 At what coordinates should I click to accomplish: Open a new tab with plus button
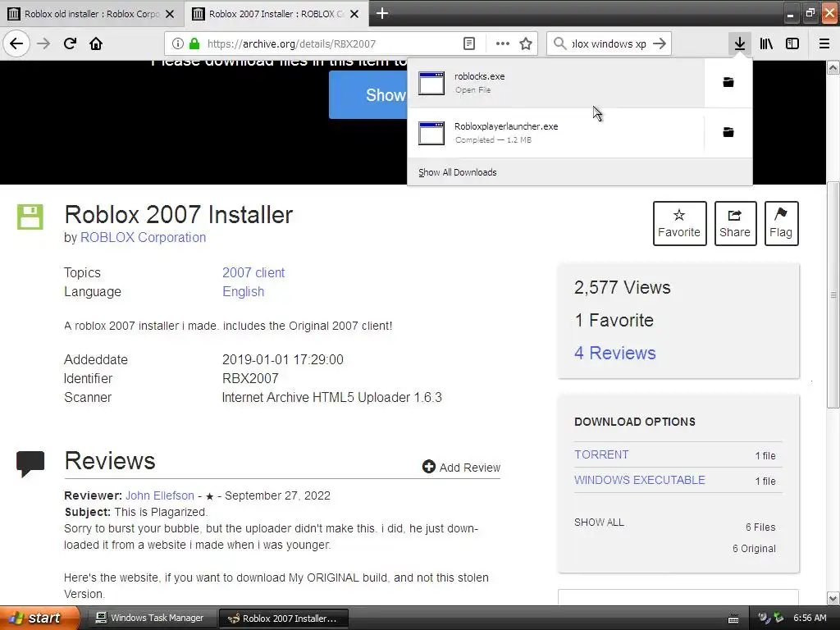[382, 13]
